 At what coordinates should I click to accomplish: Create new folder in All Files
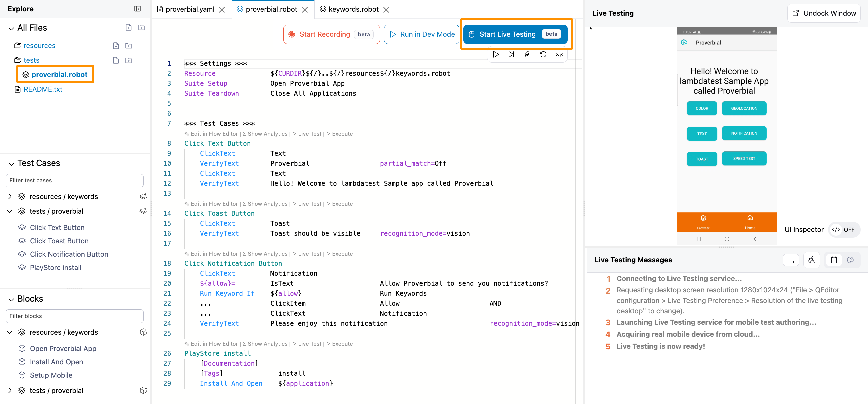[141, 28]
